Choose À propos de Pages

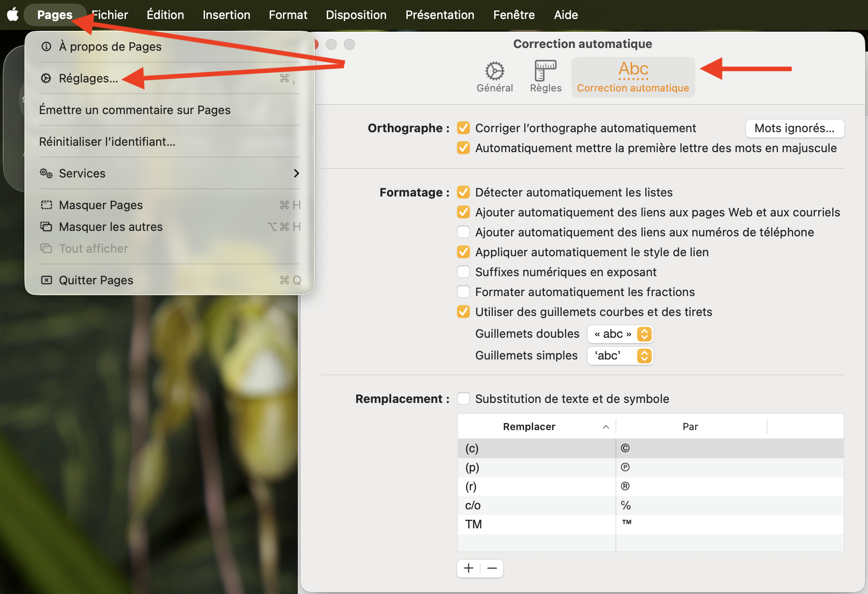tap(170, 47)
